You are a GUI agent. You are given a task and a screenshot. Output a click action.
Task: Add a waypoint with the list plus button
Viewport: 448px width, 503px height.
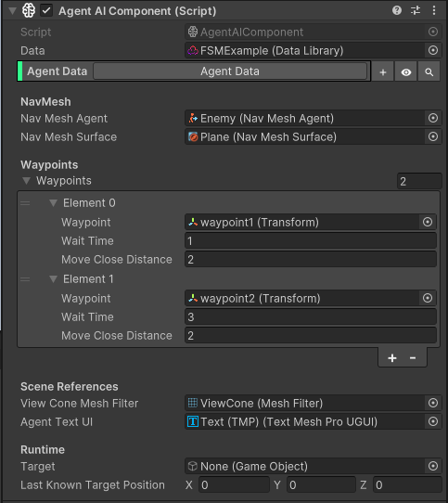pos(391,357)
